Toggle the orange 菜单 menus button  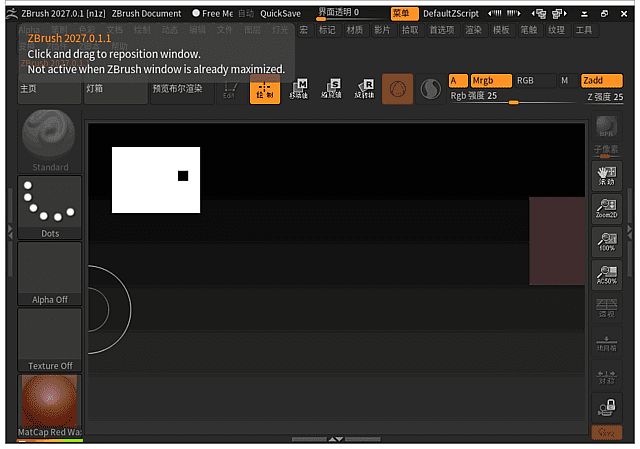click(x=404, y=13)
